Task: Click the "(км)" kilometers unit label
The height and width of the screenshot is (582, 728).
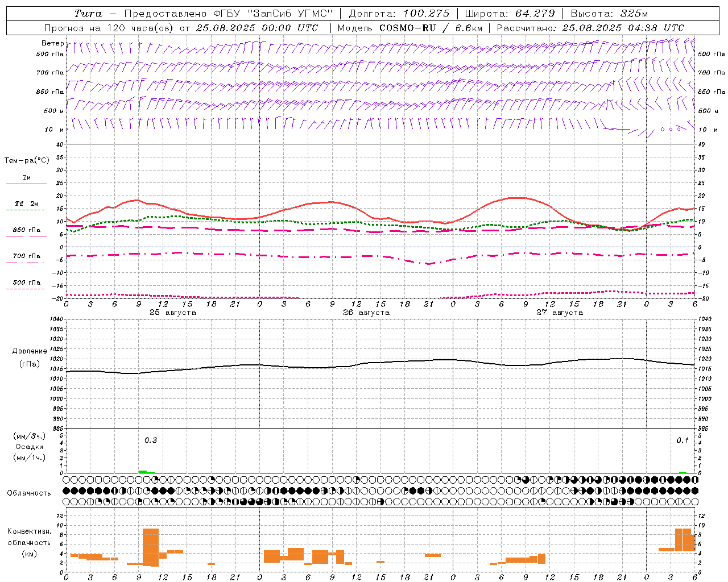Action: coord(30,554)
